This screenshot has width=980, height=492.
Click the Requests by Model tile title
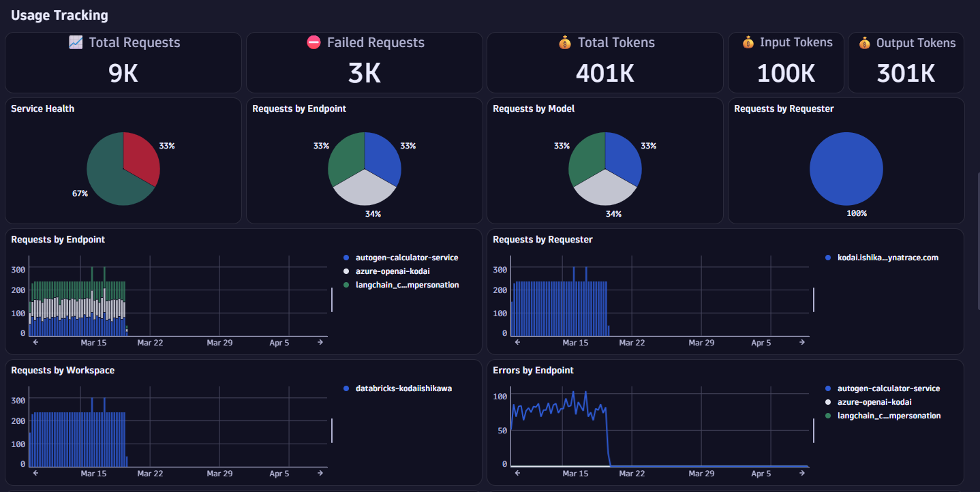(534, 108)
